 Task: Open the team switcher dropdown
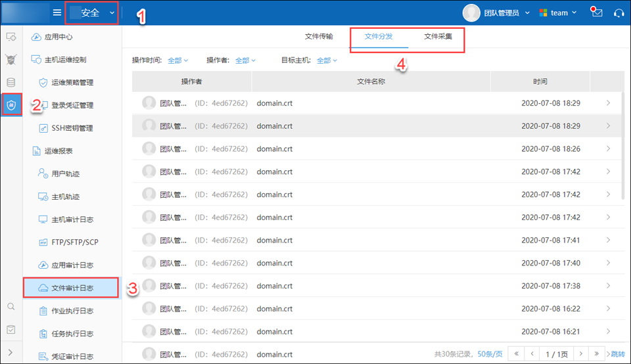point(558,12)
